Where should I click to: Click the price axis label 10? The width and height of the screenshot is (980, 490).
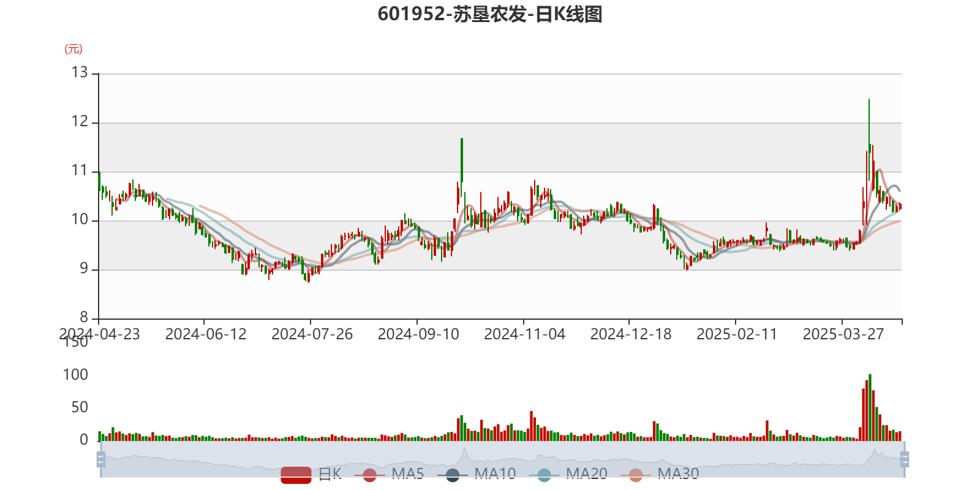tap(80, 219)
